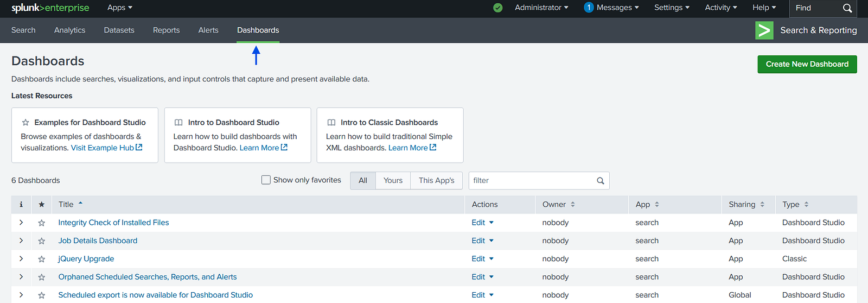Click star icon on Examples for Dashboard Studio card
The width and height of the screenshot is (868, 303).
25,123
